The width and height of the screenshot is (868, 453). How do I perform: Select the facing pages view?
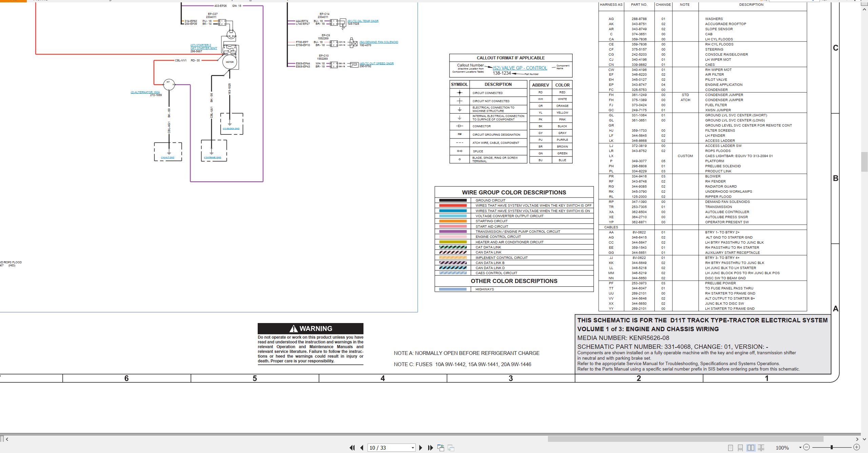(x=751, y=448)
